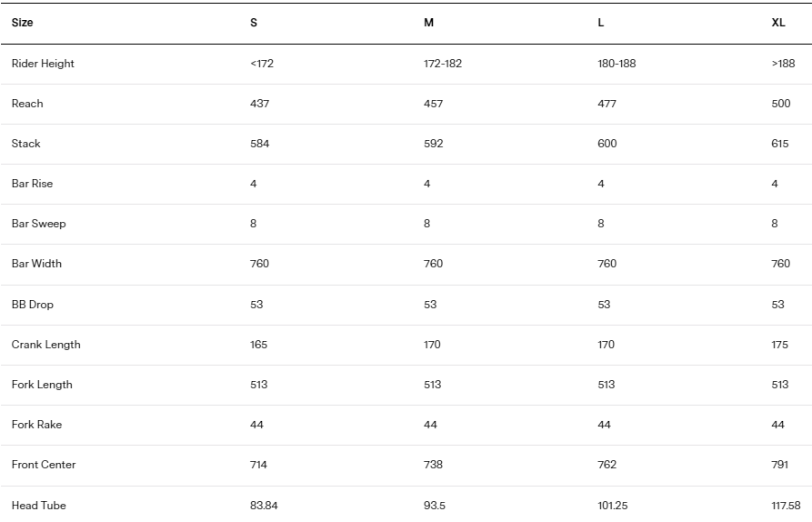The width and height of the screenshot is (812, 522).
Task: Click Crank Length value 175 for XL
Action: [x=780, y=345]
